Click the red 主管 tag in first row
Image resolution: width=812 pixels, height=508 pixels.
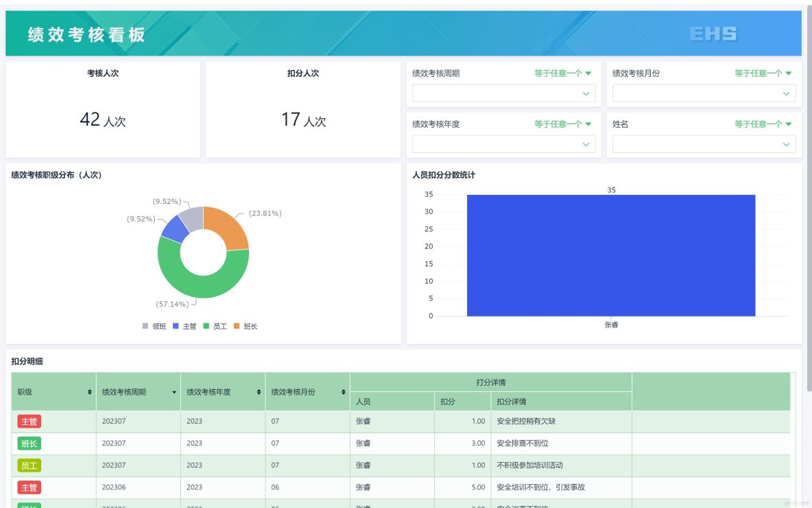point(29,422)
